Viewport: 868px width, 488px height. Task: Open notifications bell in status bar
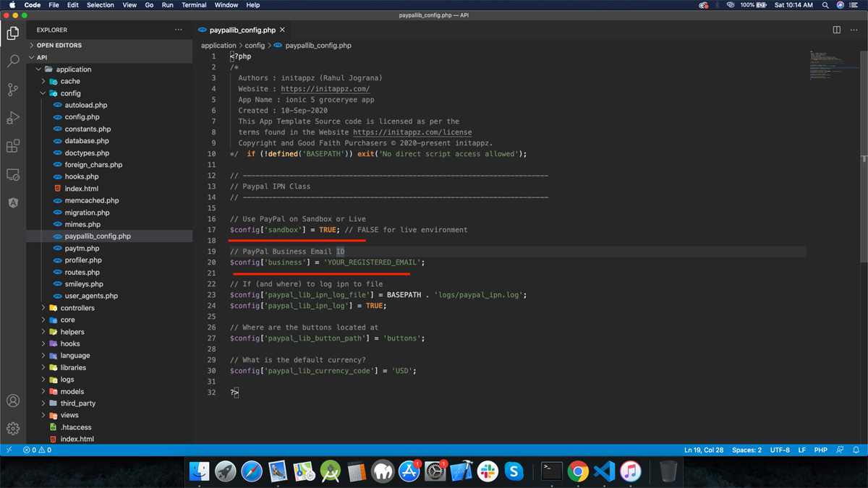coord(856,450)
